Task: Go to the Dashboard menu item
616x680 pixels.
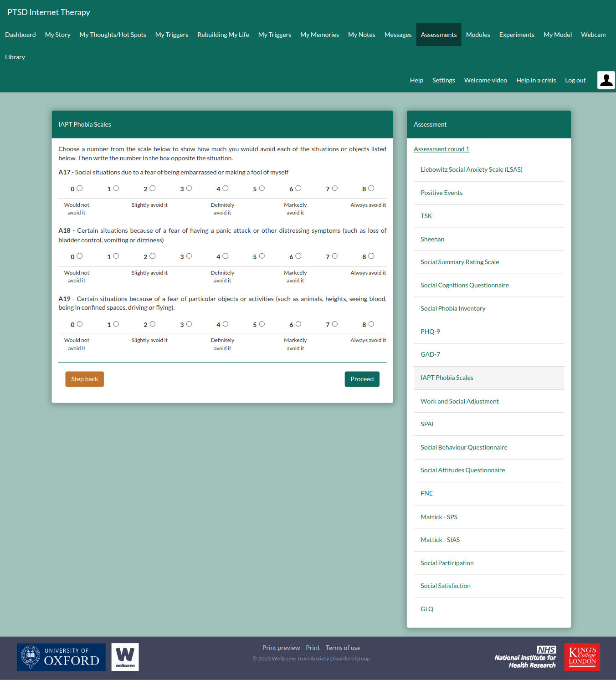Action: (21, 35)
